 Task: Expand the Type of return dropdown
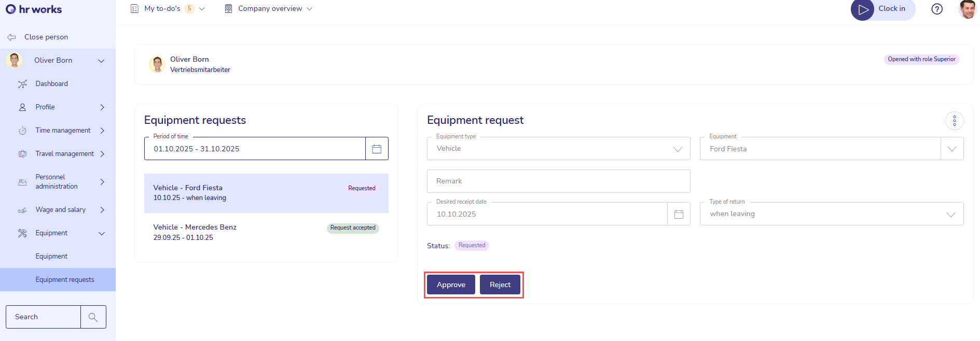[x=950, y=214]
